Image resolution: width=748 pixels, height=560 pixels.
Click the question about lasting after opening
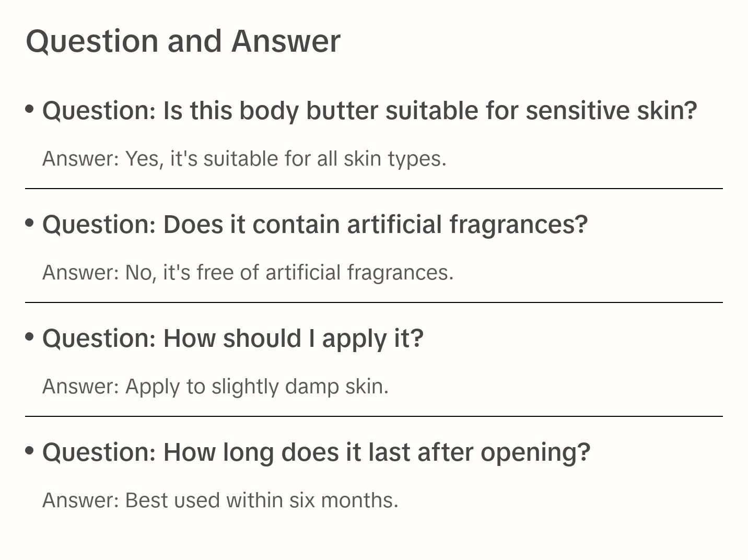click(316, 452)
